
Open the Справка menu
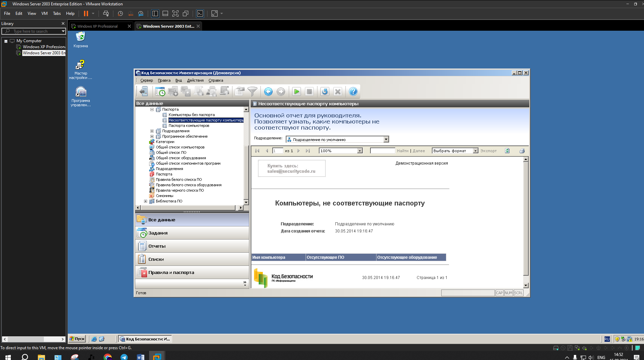216,80
